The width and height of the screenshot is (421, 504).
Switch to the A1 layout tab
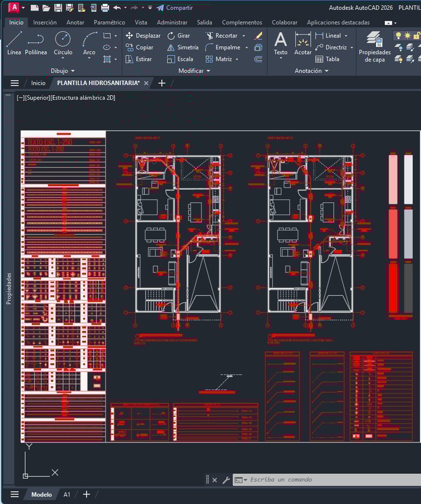point(67,494)
